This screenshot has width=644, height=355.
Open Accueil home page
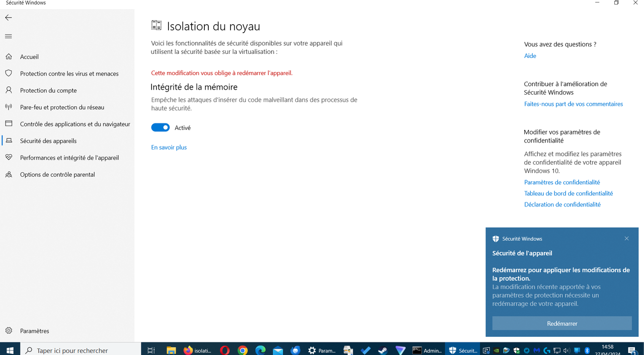[29, 57]
